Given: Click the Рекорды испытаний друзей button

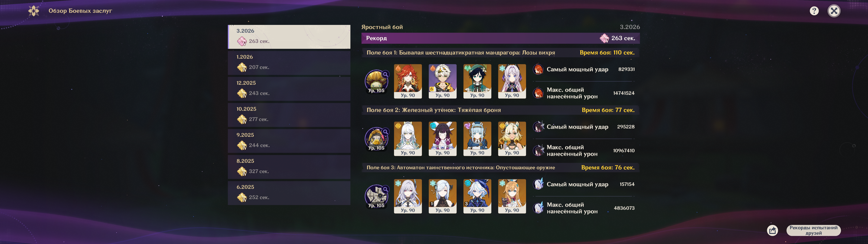Looking at the screenshot, I should tap(813, 230).
